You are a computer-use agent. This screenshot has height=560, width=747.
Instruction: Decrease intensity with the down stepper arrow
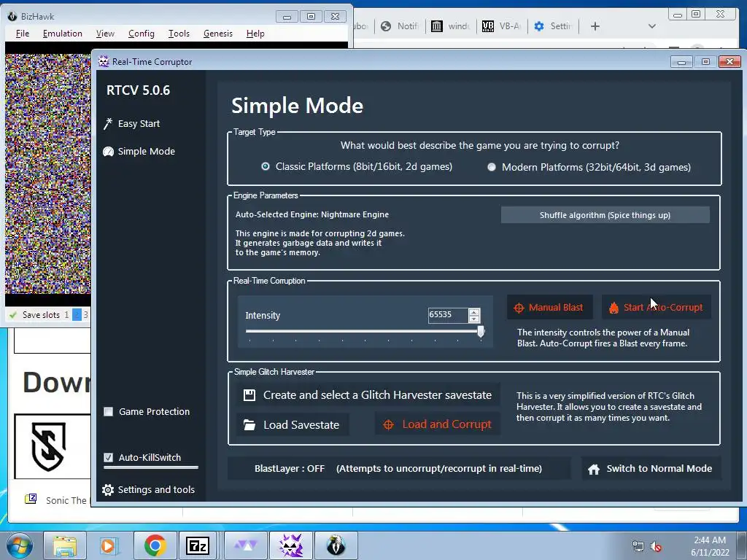tap(474, 319)
